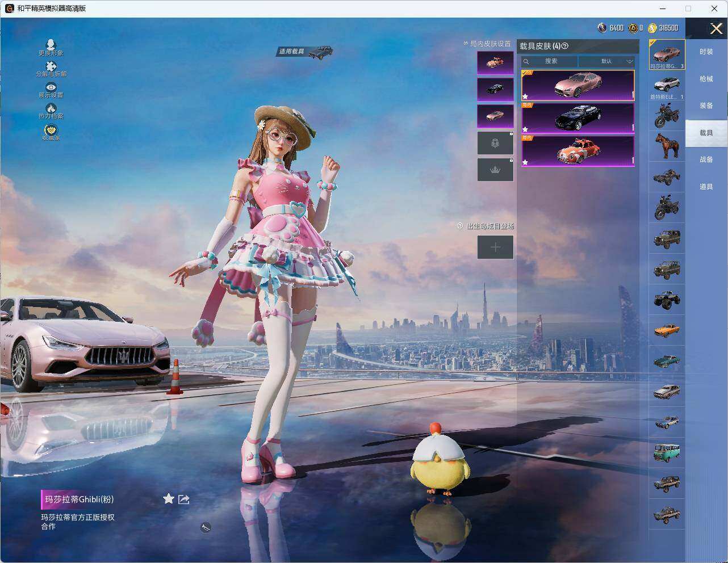The width and height of the screenshot is (728, 563).
Task: Click the orange-white car slot under 局内皮肤设置
Action: pyautogui.click(x=495, y=62)
